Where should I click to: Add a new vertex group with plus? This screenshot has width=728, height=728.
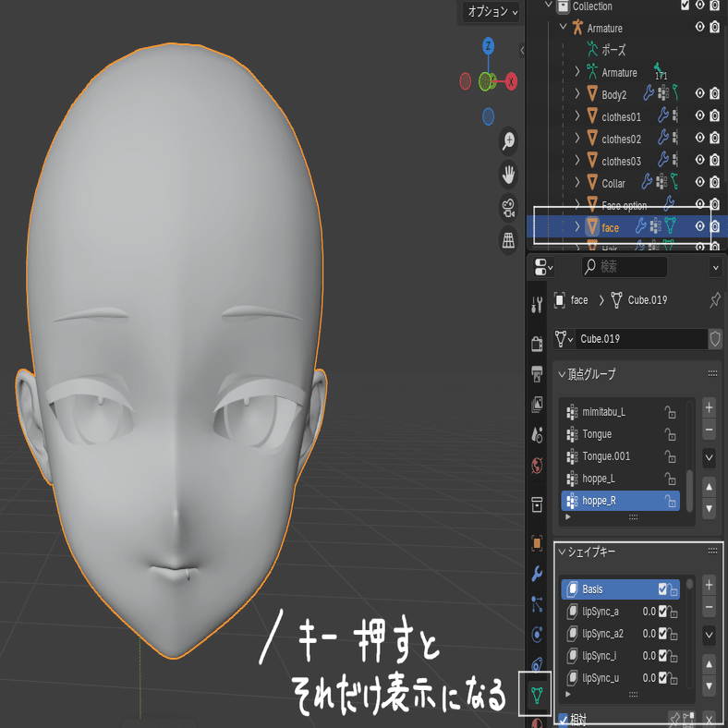click(x=709, y=407)
